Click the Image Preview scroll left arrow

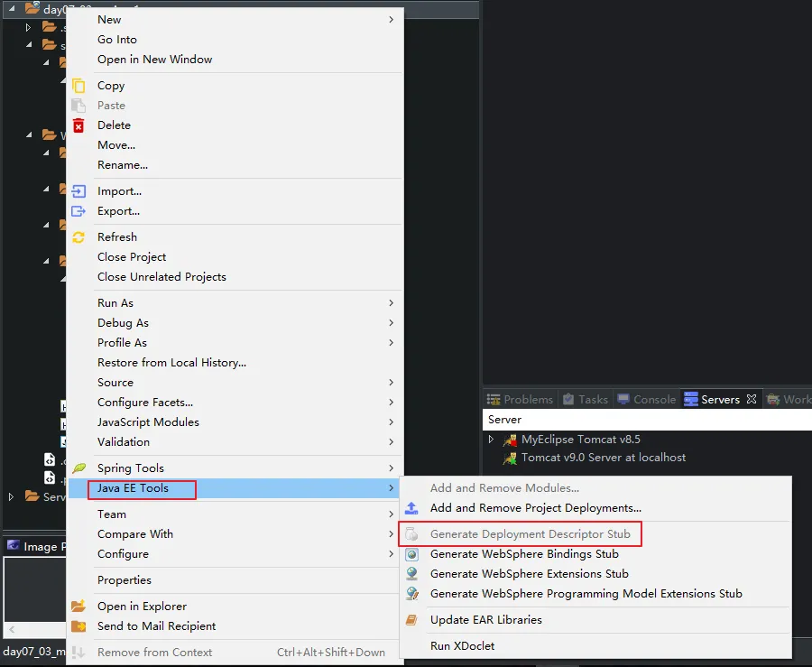[12, 630]
